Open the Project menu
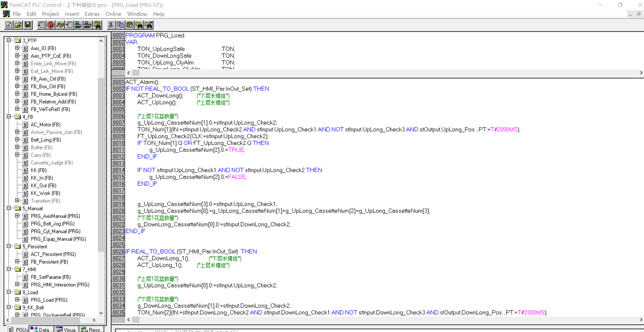This screenshot has height=332, width=644. (x=50, y=14)
